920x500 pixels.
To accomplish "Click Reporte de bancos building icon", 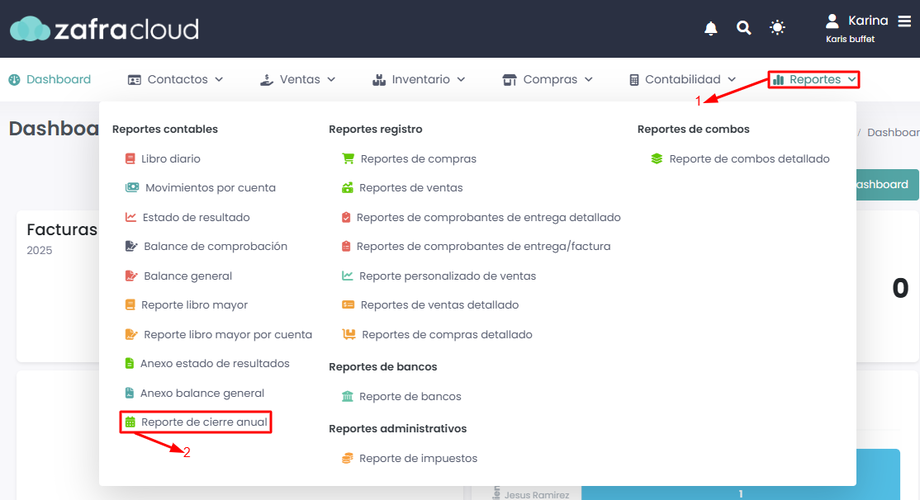I will (x=347, y=397).
